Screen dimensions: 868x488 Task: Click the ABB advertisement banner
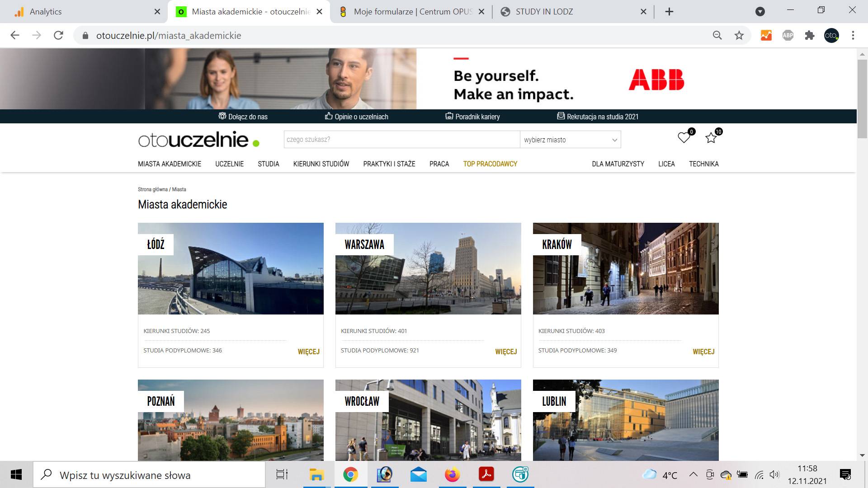[x=428, y=79]
